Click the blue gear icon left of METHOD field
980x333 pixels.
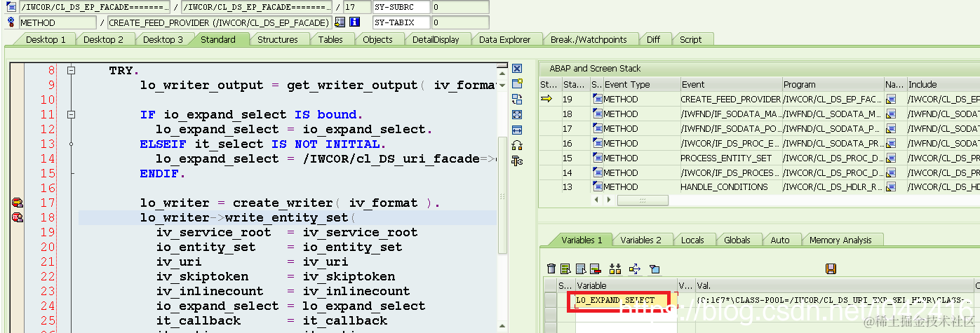coord(11,22)
